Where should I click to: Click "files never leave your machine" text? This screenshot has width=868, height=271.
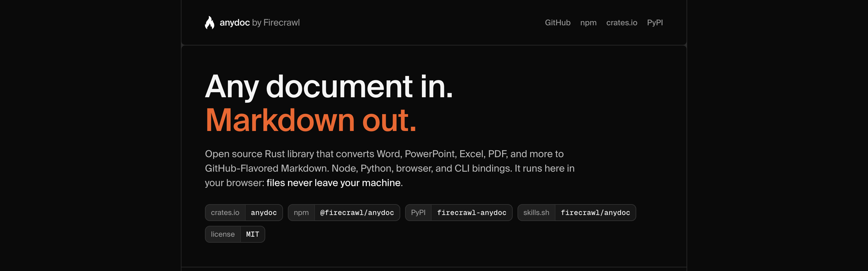click(333, 182)
